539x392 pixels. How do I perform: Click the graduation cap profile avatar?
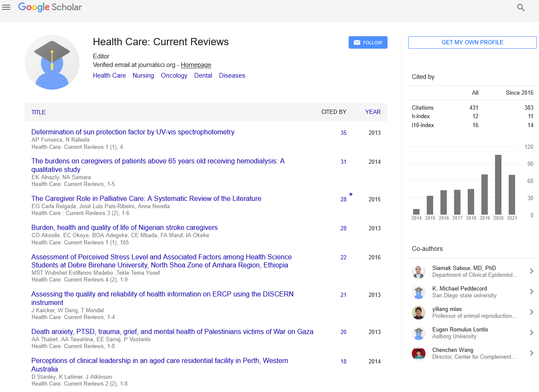click(52, 62)
